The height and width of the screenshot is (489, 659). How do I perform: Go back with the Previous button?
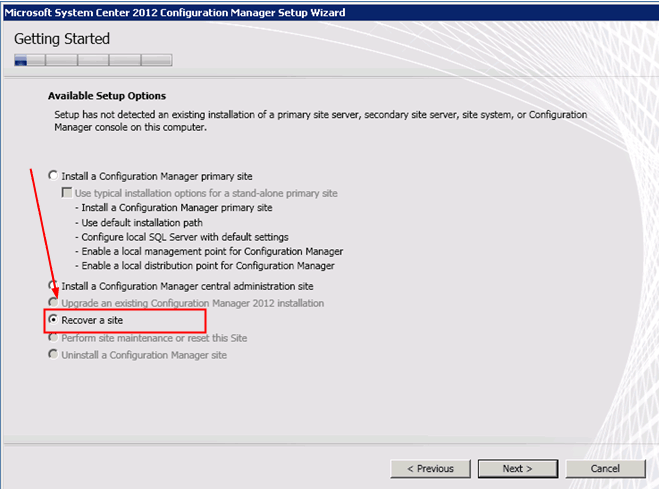click(430, 468)
